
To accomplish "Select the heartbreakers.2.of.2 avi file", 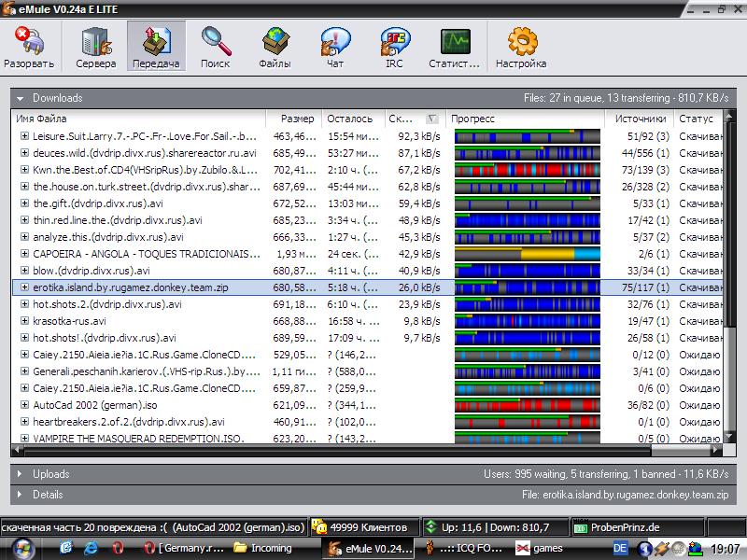I will pyautogui.click(x=129, y=422).
